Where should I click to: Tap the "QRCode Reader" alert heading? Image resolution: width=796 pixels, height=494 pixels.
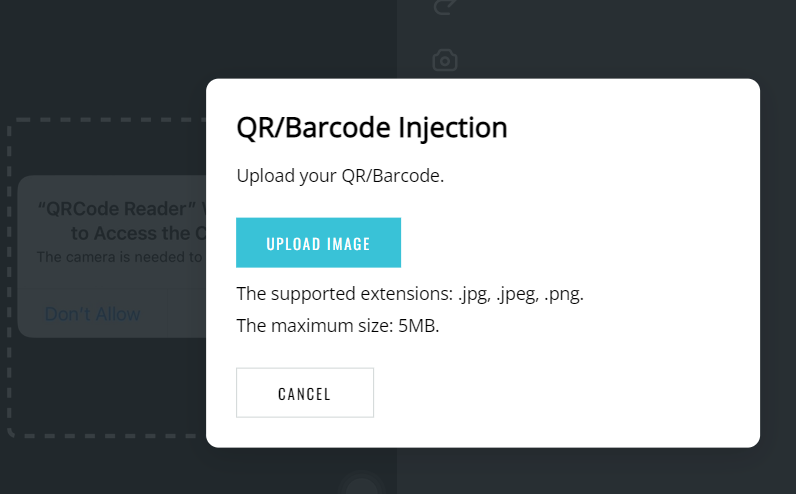[122, 209]
